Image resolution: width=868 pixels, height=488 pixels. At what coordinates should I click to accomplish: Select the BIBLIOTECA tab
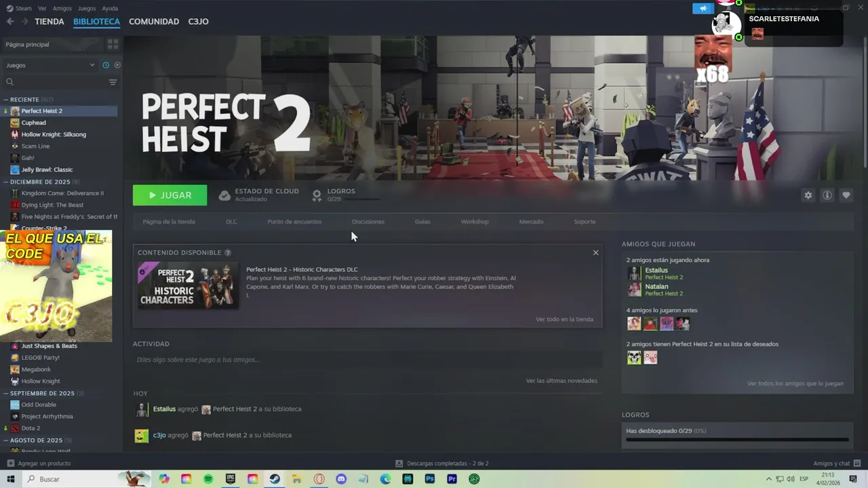point(96,22)
